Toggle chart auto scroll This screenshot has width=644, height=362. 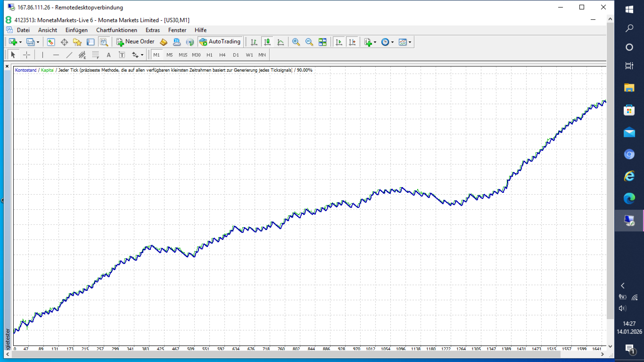pyautogui.click(x=339, y=42)
